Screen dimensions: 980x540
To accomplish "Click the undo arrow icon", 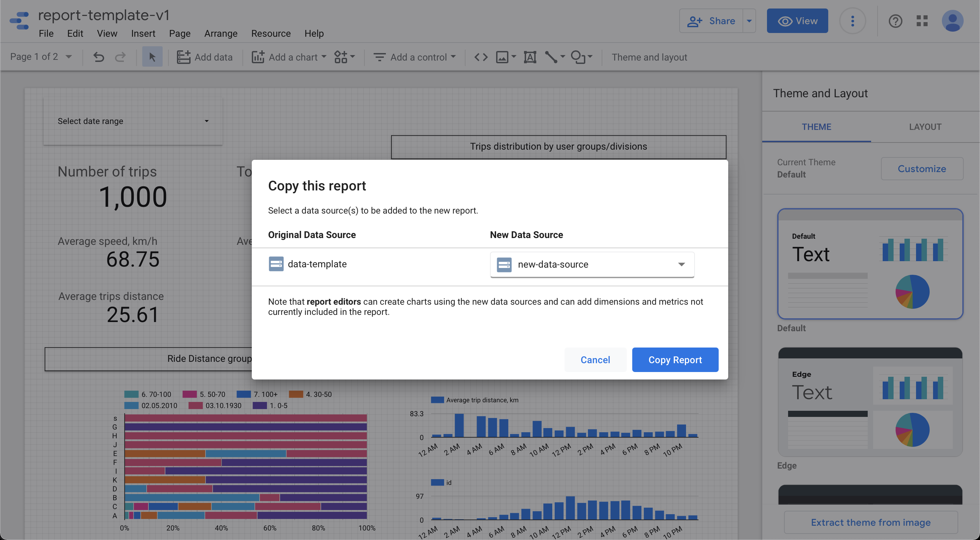I will coord(99,57).
